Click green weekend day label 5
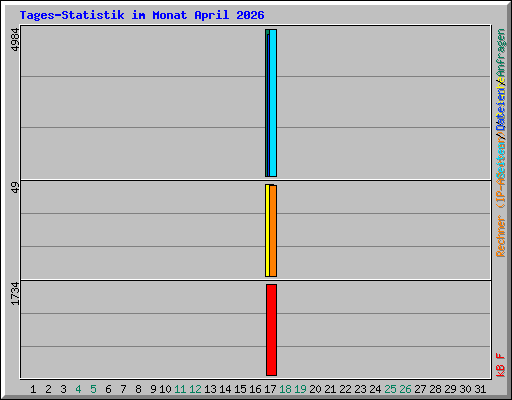Screen dimensions: 512x400 93,389
